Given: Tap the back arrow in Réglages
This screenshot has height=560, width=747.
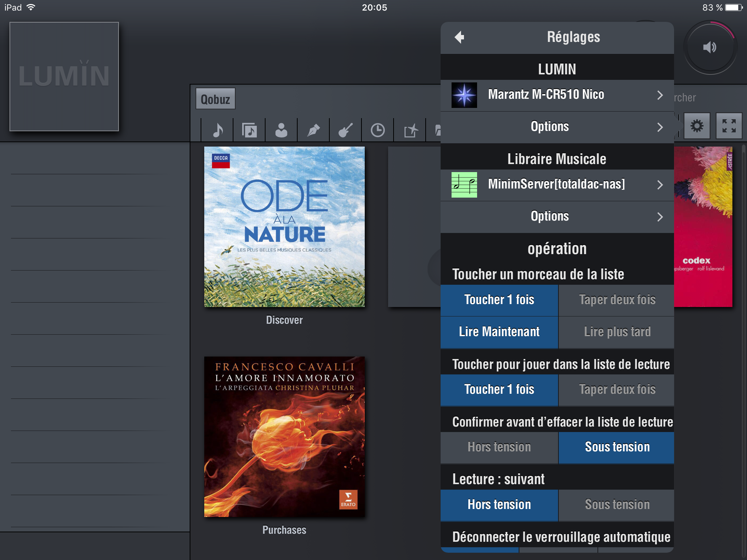Looking at the screenshot, I should (460, 37).
